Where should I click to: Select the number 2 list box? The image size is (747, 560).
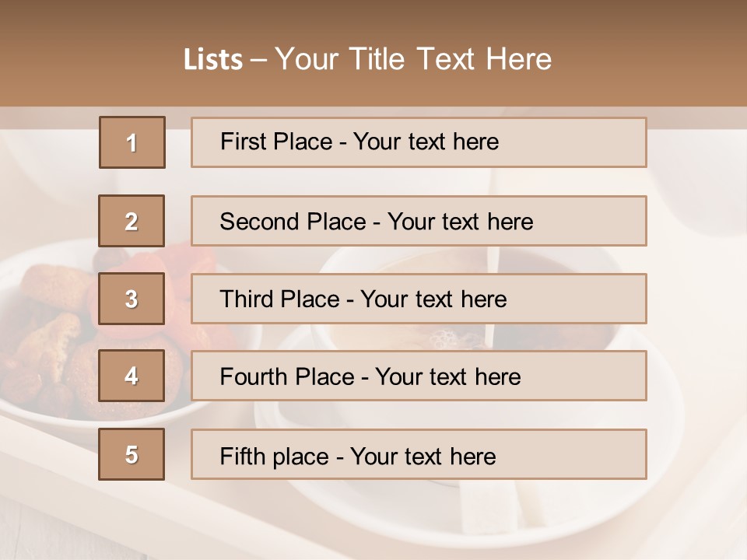pyautogui.click(x=132, y=221)
